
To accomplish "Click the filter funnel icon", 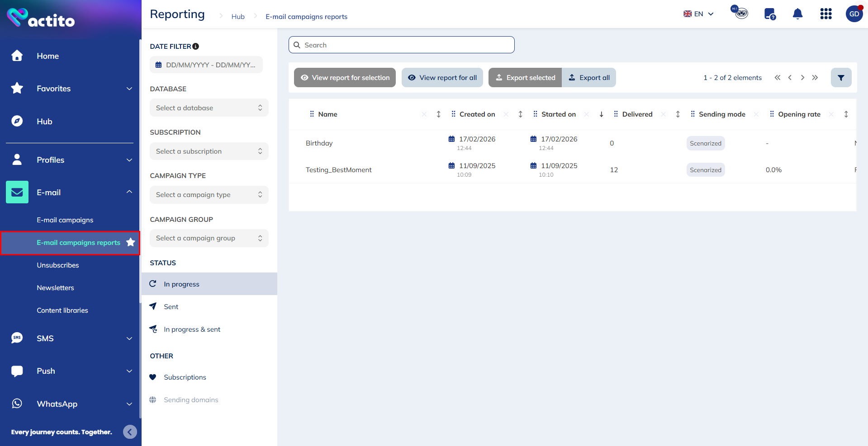I will (x=841, y=78).
